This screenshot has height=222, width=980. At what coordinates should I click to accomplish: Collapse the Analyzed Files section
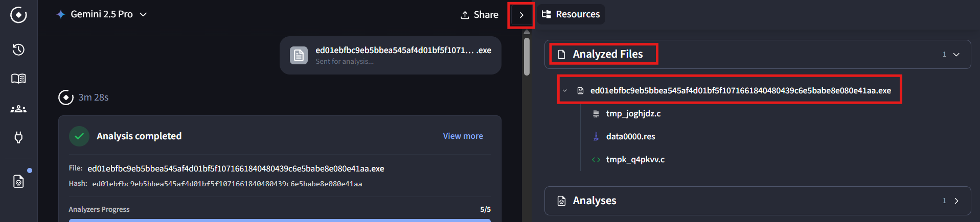pyautogui.click(x=956, y=54)
